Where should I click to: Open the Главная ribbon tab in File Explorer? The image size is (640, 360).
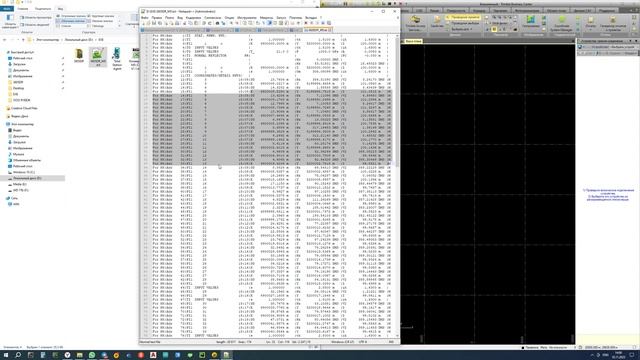tap(23, 9)
